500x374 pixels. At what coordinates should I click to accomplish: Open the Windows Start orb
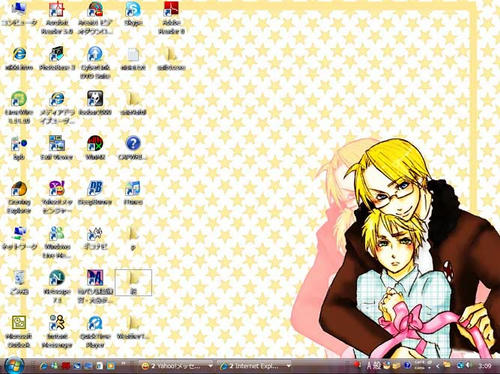click(13, 365)
